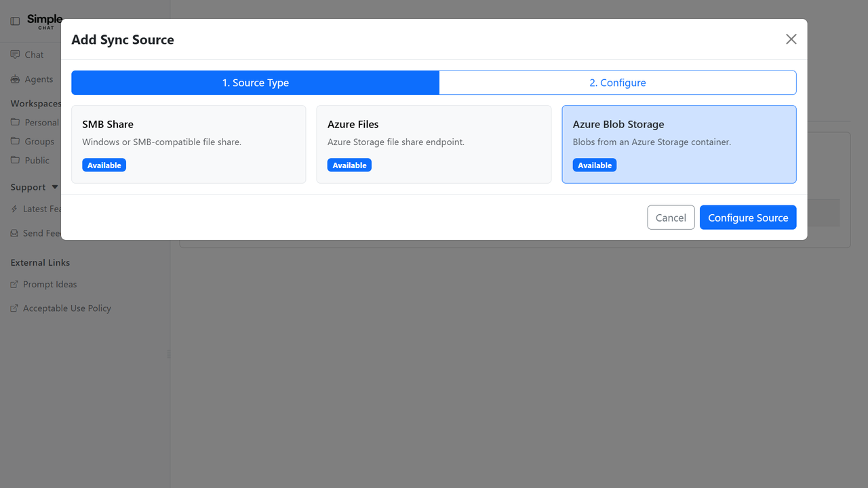Screen dimensions: 868x488
Task: Click 'Azure Storage file share endpoint.' text
Action: click(396, 142)
